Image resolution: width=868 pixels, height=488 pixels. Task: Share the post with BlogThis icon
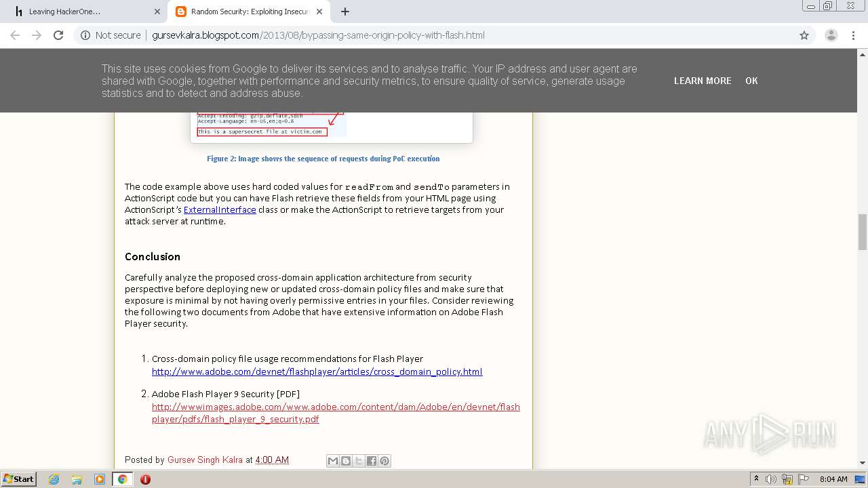click(346, 461)
